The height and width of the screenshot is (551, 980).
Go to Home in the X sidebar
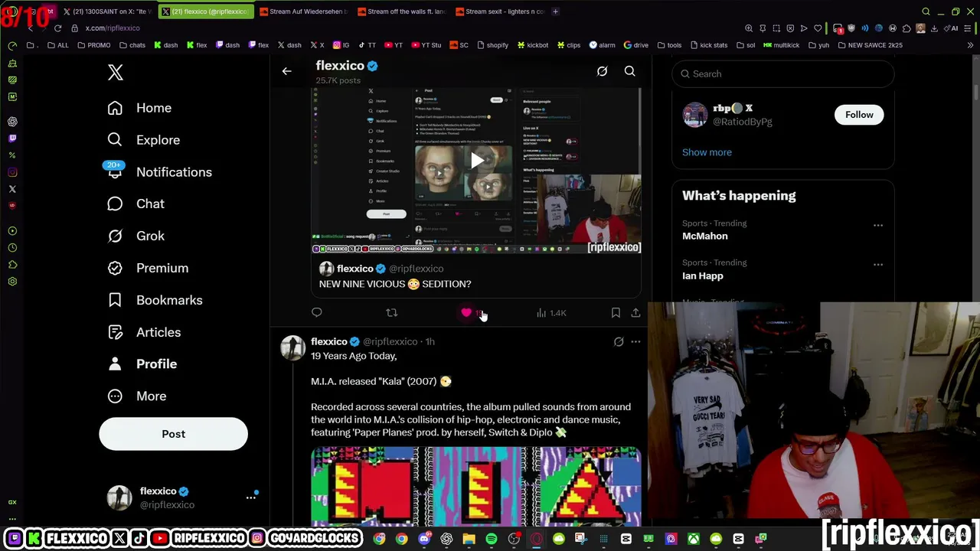tap(139, 108)
